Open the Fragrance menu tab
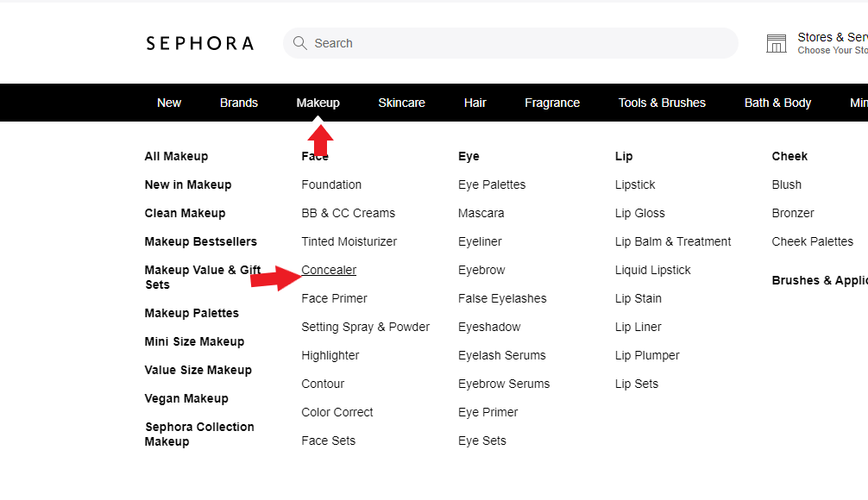Screen dimensions: 868x500 point(552,103)
